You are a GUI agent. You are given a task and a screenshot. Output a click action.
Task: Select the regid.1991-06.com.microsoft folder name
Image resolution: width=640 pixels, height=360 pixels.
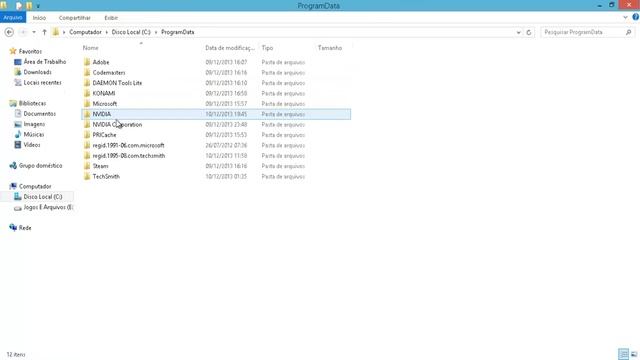coord(128,145)
